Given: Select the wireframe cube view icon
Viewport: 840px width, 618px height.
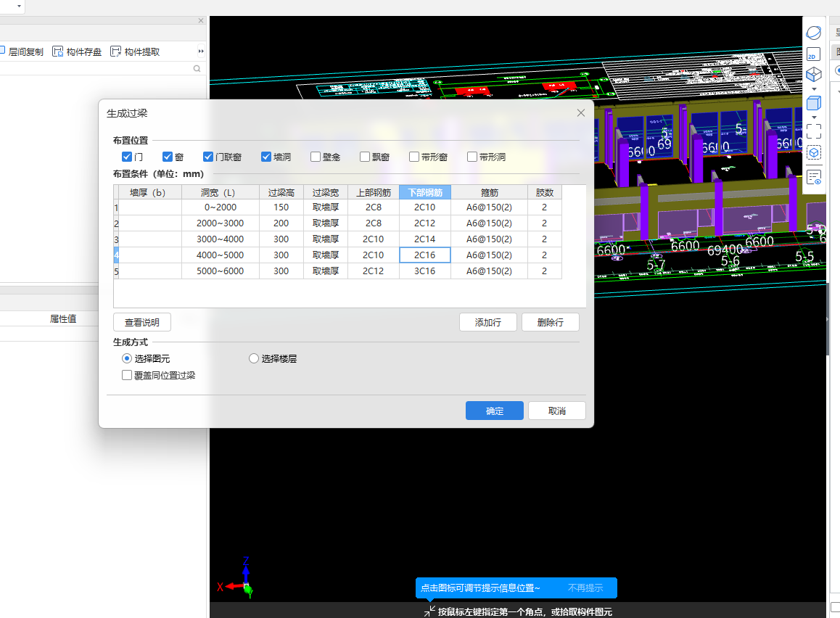Looking at the screenshot, I should [x=814, y=74].
